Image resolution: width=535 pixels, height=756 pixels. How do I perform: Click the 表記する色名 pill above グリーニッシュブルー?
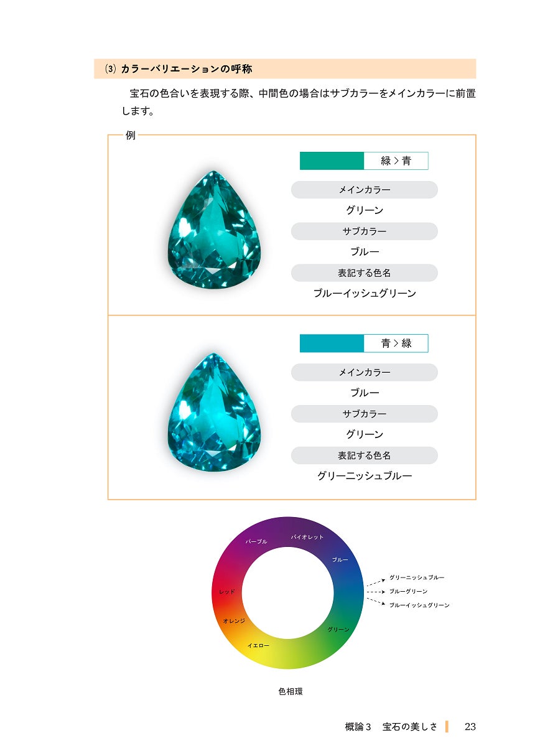tap(365, 455)
